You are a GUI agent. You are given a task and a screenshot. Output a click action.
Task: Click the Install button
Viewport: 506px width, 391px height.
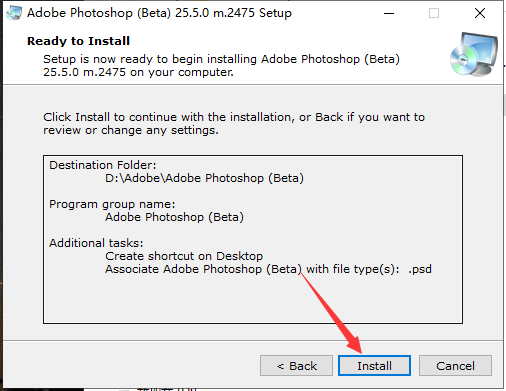374,366
